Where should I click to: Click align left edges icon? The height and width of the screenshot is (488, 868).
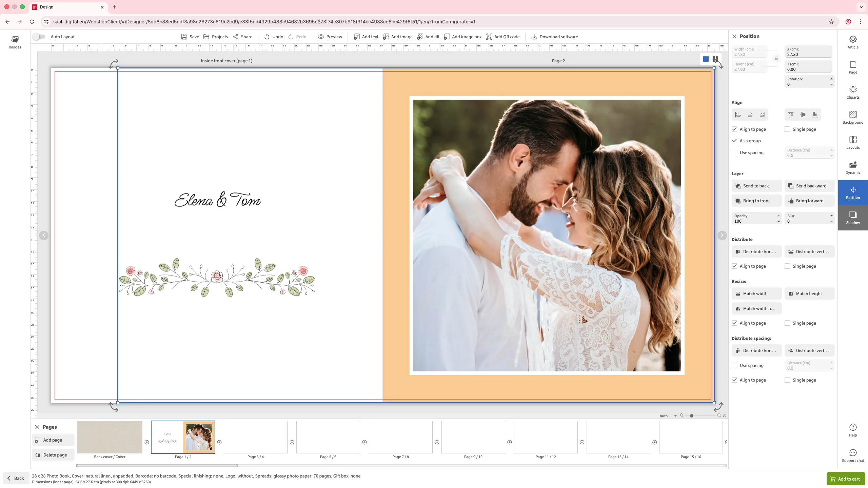[x=738, y=115]
